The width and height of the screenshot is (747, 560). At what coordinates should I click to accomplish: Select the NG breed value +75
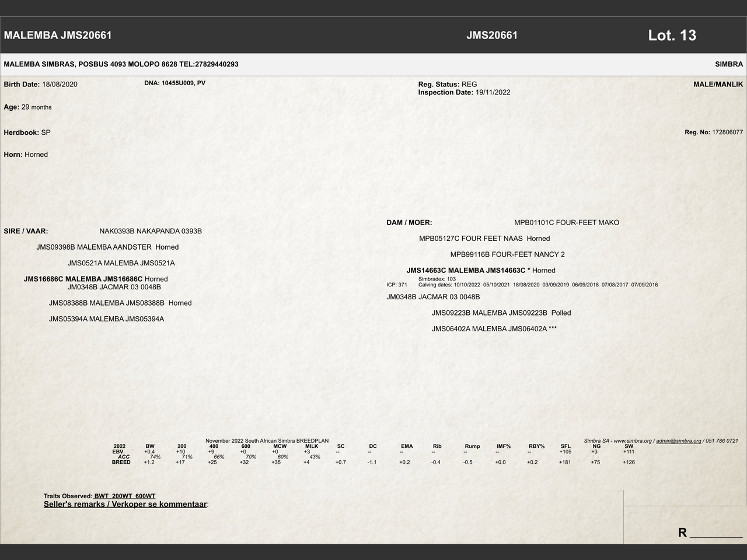[595, 462]
